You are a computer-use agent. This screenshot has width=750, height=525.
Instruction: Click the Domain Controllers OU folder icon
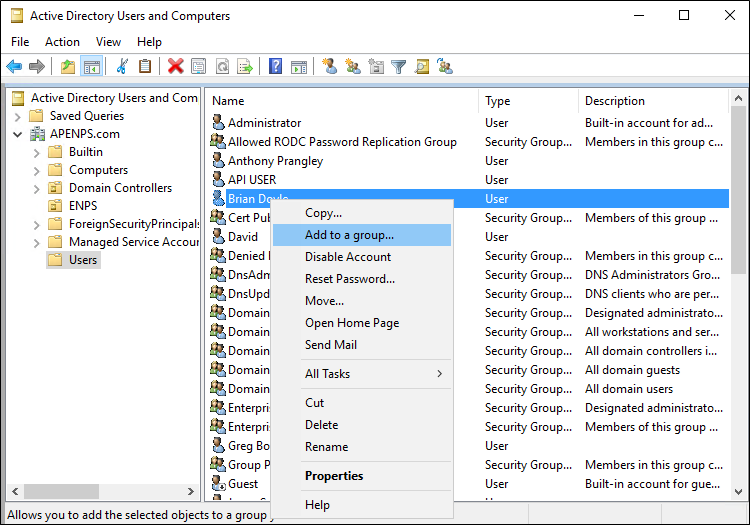(55, 188)
